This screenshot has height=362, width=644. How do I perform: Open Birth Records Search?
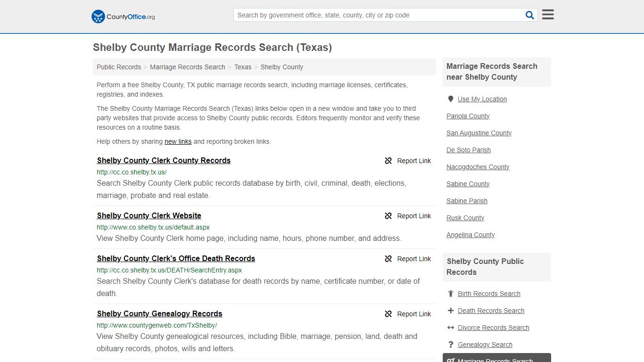click(x=489, y=294)
